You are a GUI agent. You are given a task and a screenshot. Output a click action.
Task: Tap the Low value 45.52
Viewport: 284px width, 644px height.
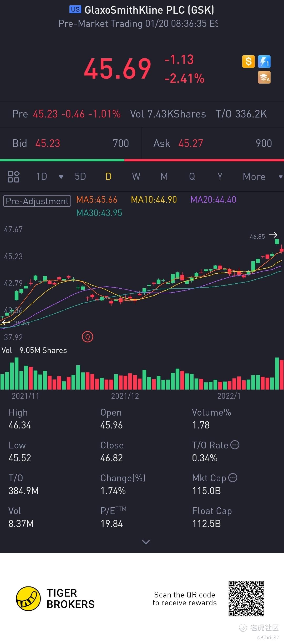point(20,458)
